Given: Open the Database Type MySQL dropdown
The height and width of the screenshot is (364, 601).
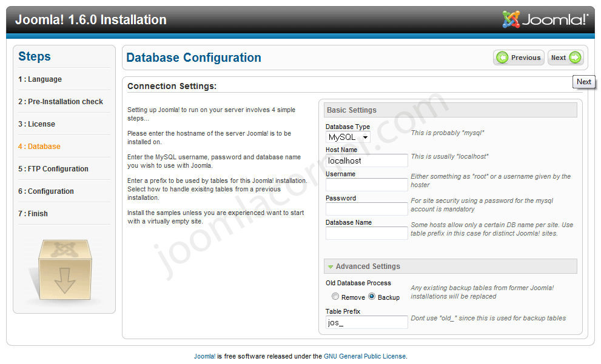Looking at the screenshot, I should (348, 137).
